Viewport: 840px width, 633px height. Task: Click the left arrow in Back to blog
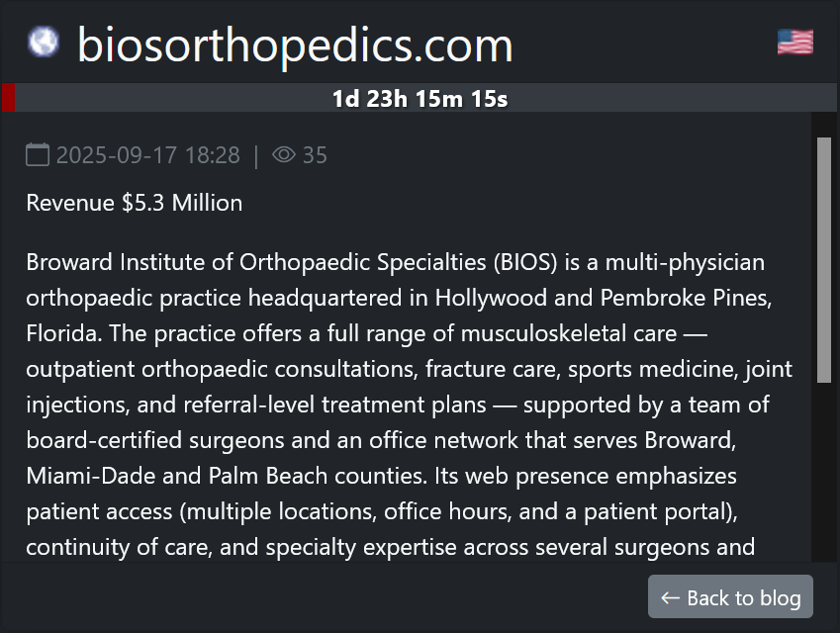click(x=670, y=597)
